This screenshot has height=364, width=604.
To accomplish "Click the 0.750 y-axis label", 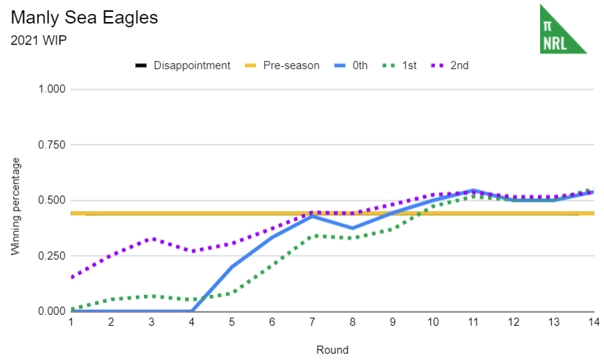I will tap(52, 145).
